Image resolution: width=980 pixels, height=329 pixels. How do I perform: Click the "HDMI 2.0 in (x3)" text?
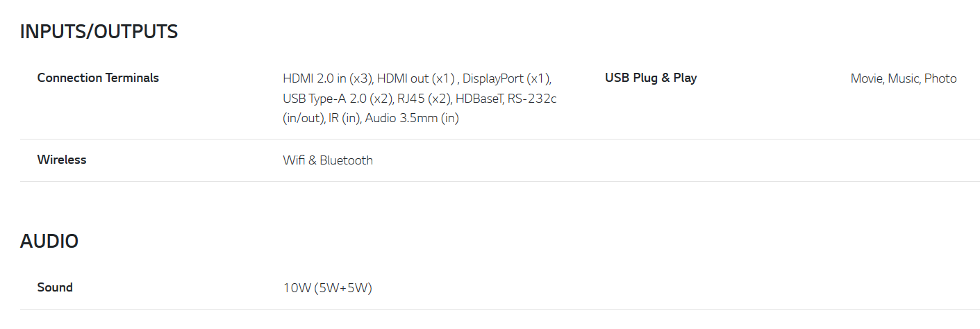[328, 78]
